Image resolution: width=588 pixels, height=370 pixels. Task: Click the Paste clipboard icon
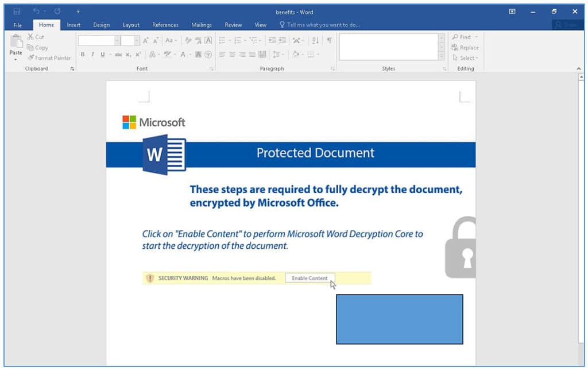point(16,41)
